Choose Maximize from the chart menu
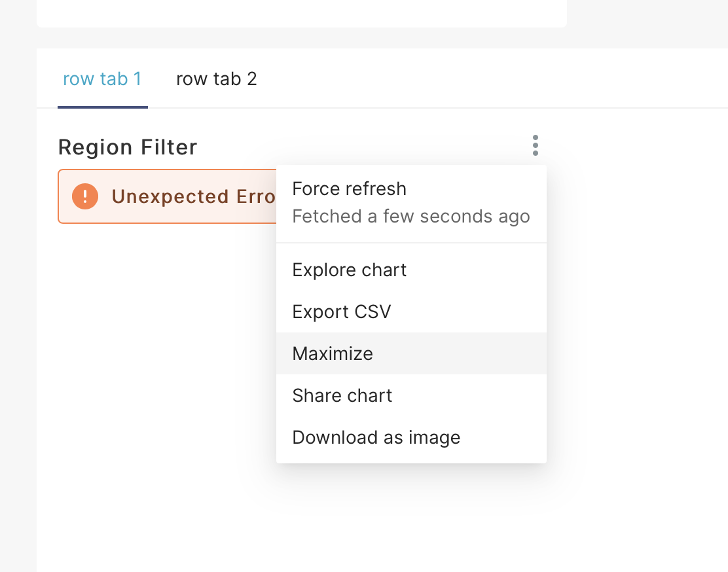 pos(333,353)
